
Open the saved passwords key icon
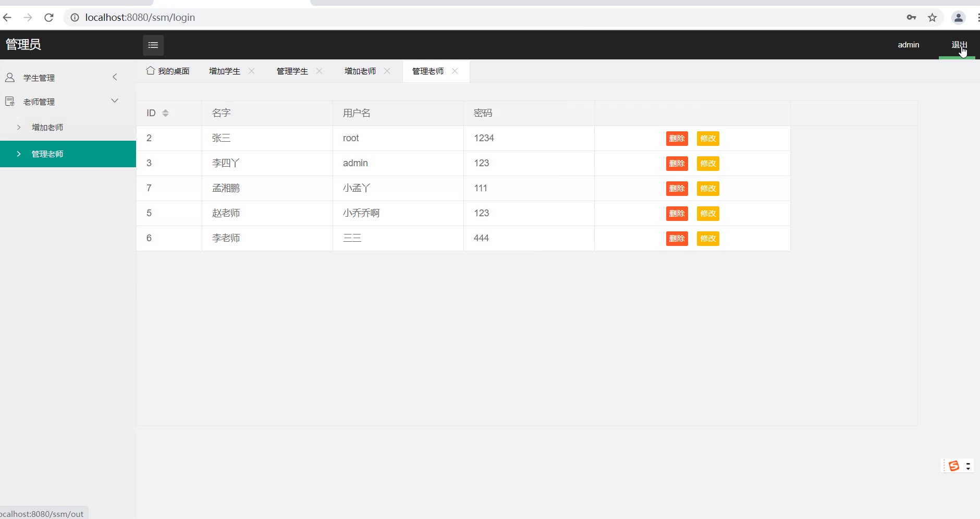911,18
